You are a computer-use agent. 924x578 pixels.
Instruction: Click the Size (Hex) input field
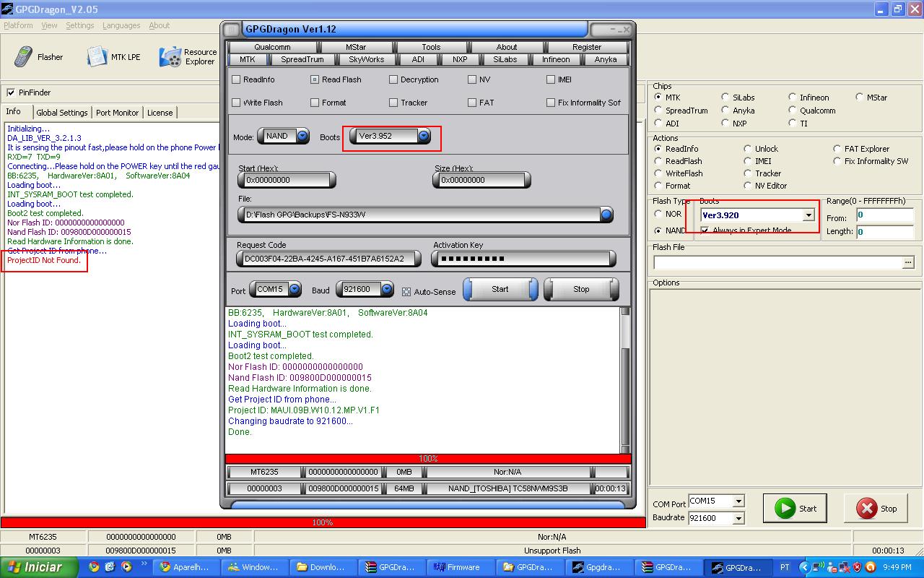click(x=481, y=180)
